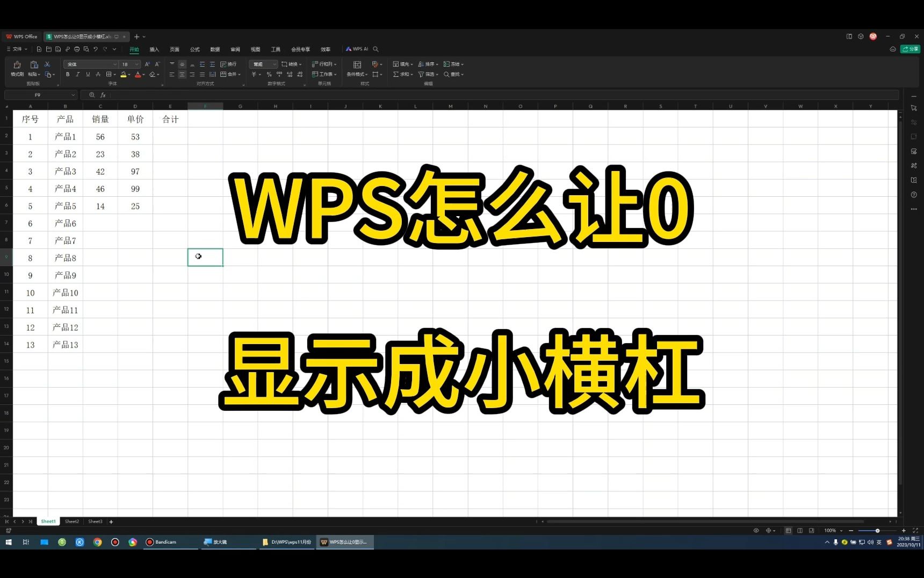
Task: Click the WPS AI button
Action: (358, 48)
